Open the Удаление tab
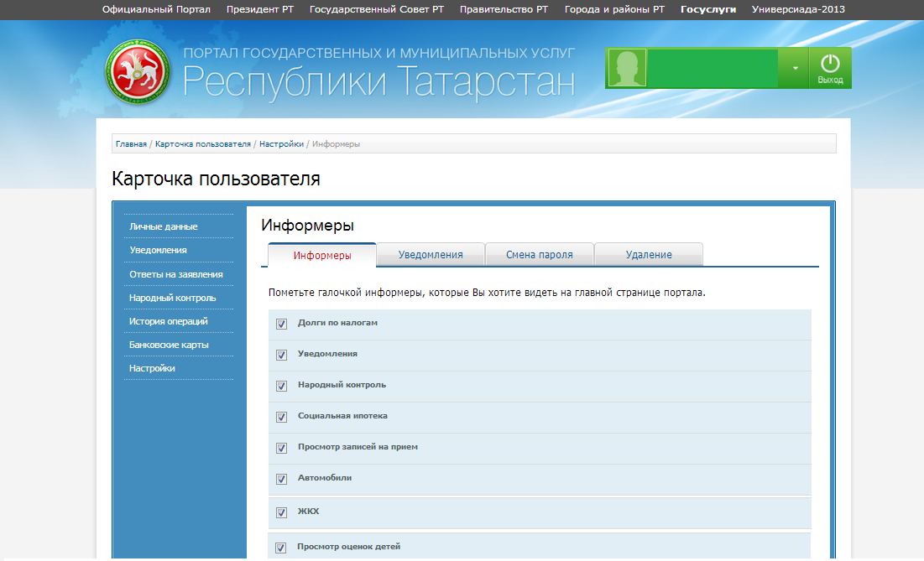The width and height of the screenshot is (924, 561). tap(649, 255)
